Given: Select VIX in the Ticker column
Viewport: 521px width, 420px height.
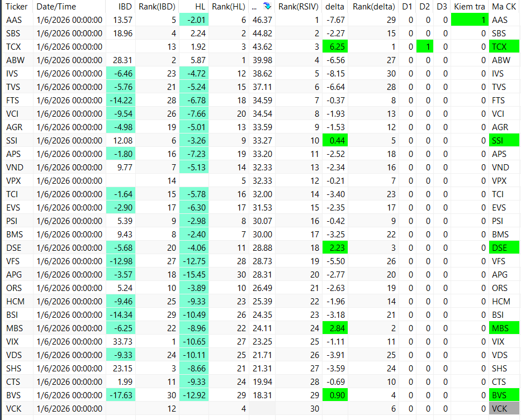Looking at the screenshot, I should [12, 342].
